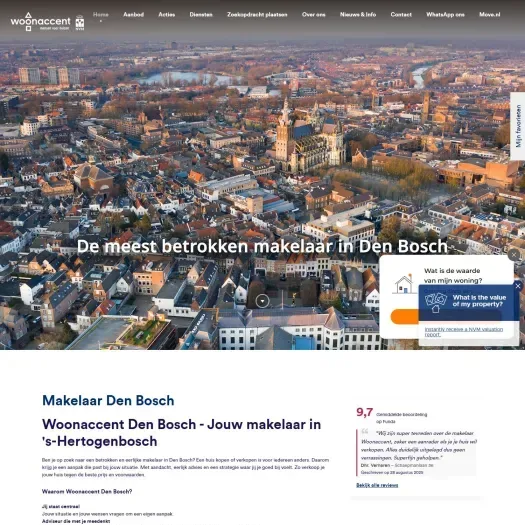Open the Mijn favorieten side tab
Screen dimensions: 525x525
point(518,126)
